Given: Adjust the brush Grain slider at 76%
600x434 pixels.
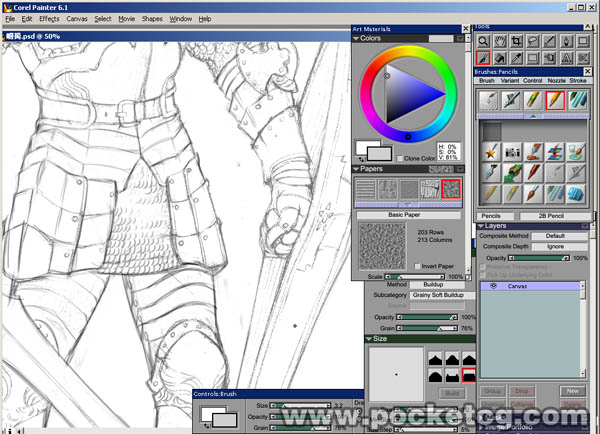Looking at the screenshot, I should tap(427, 328).
